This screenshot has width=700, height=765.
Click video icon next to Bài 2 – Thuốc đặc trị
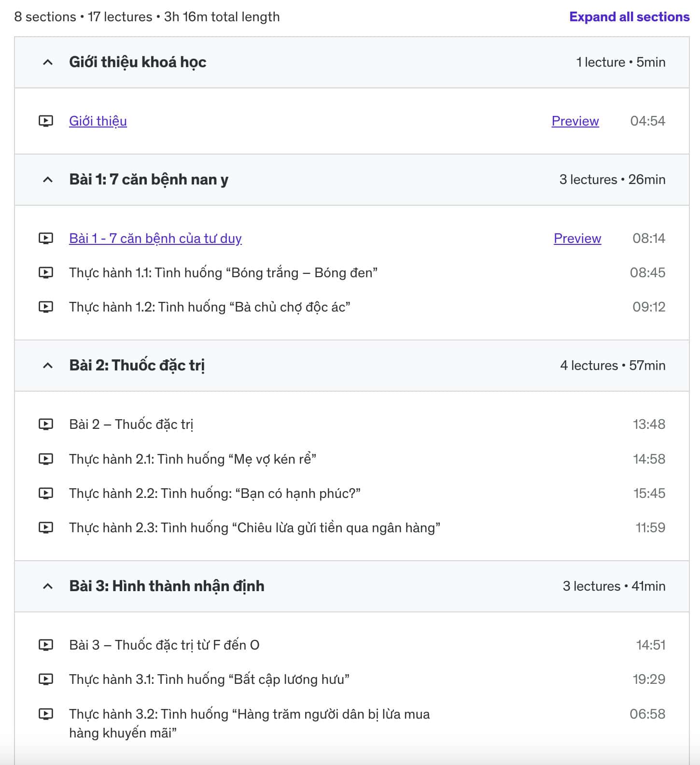46,424
